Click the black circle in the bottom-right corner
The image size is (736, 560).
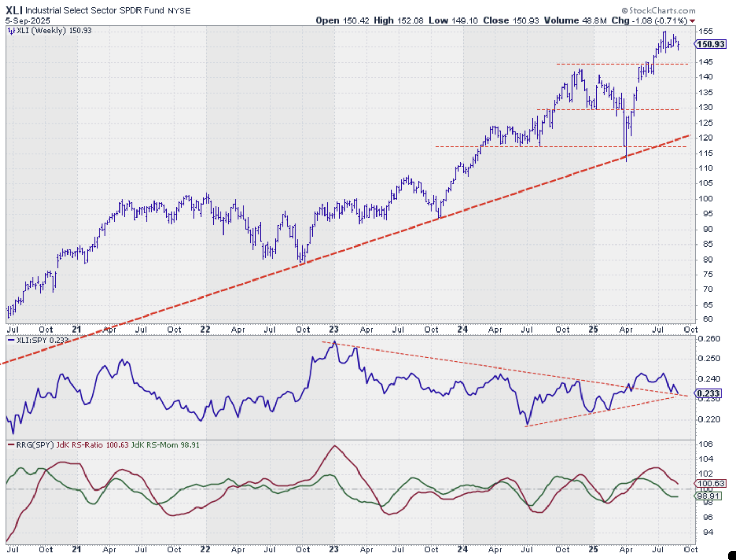(x=732, y=555)
